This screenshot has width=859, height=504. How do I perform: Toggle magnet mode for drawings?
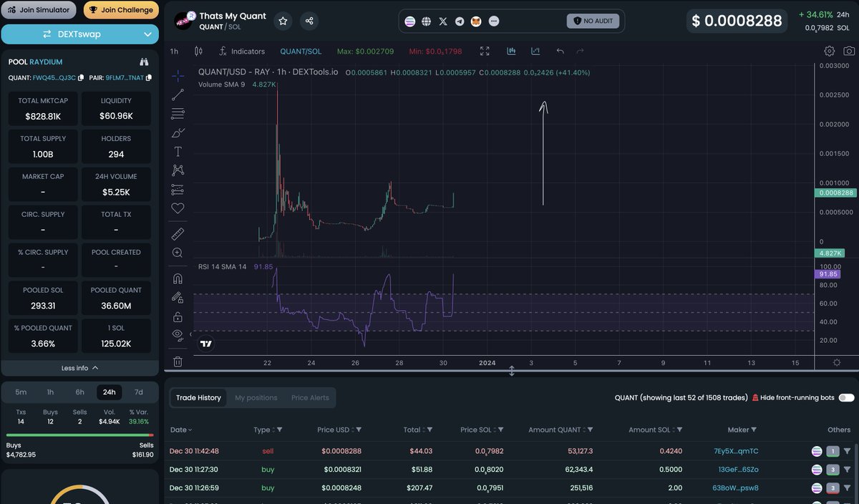pyautogui.click(x=178, y=278)
